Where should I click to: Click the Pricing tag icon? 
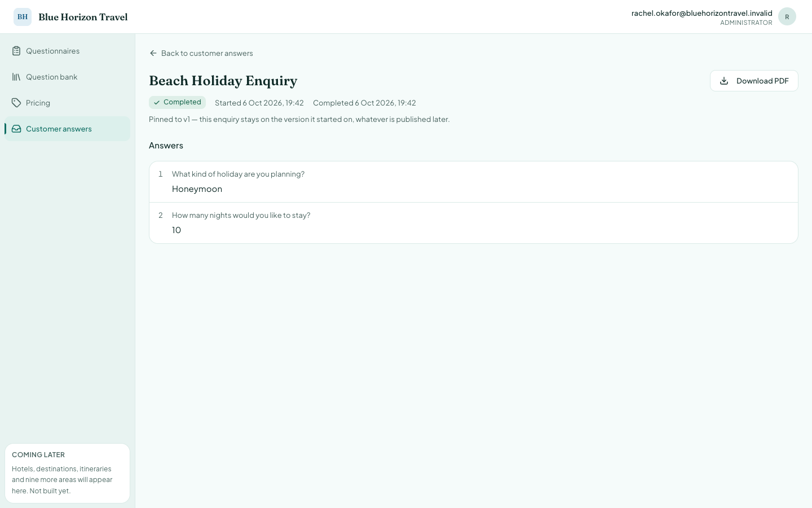tap(16, 103)
